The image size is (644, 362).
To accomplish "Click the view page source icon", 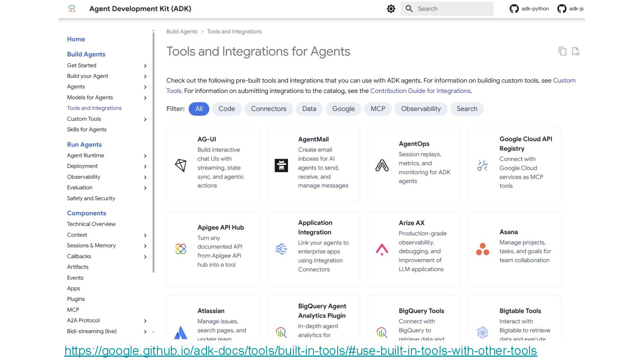I will pos(576,51).
